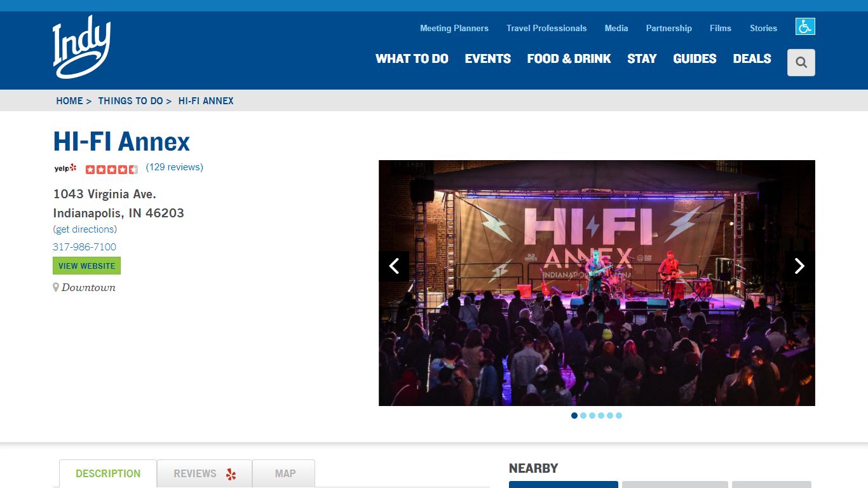Open the Events menu

click(488, 58)
